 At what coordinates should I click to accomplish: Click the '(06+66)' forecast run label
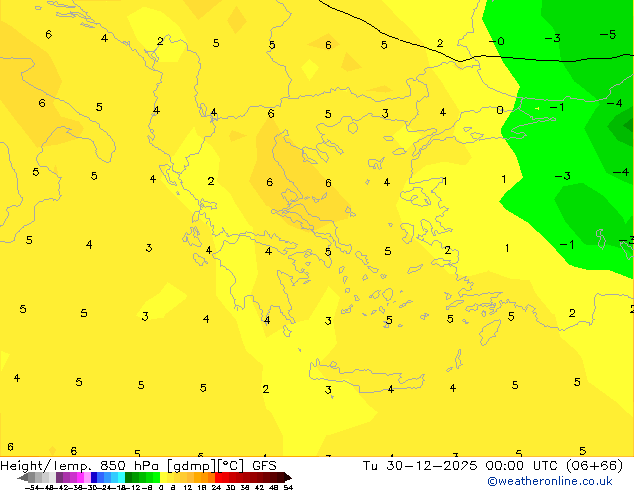pos(594,465)
